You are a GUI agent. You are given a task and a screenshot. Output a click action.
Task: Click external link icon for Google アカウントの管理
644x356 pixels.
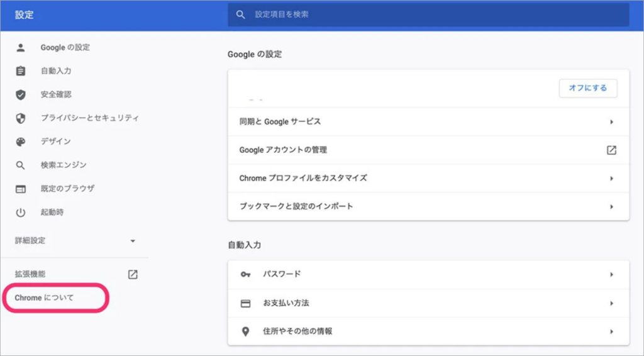point(611,150)
